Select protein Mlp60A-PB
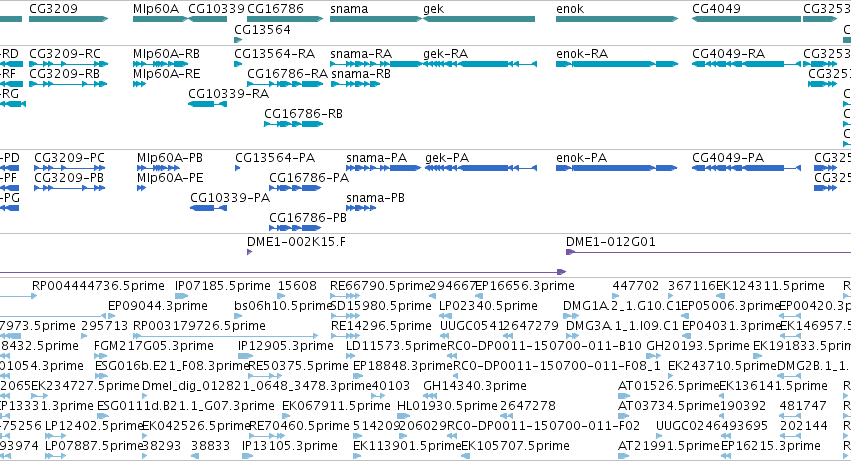This screenshot has height=461, width=851. pyautogui.click(x=169, y=158)
